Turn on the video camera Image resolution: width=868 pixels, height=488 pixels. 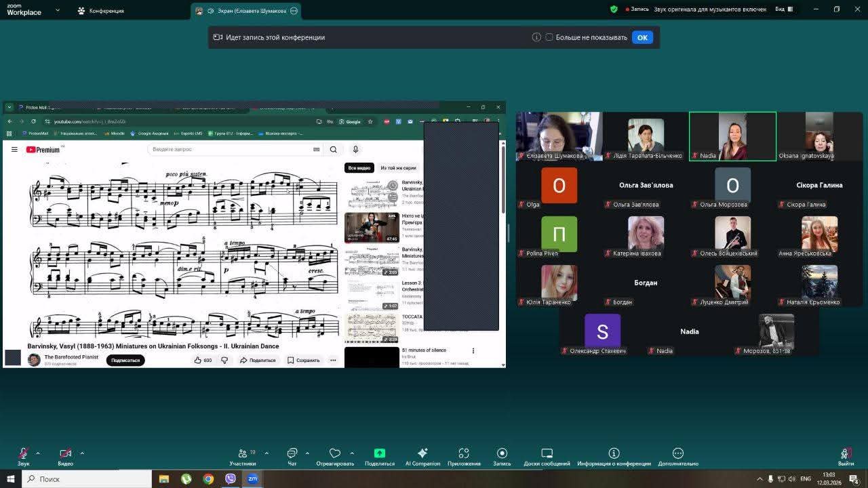pos(65,455)
